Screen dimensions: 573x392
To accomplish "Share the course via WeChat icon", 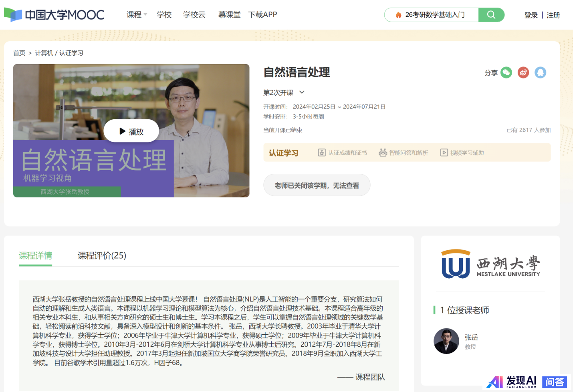I will pos(506,72).
